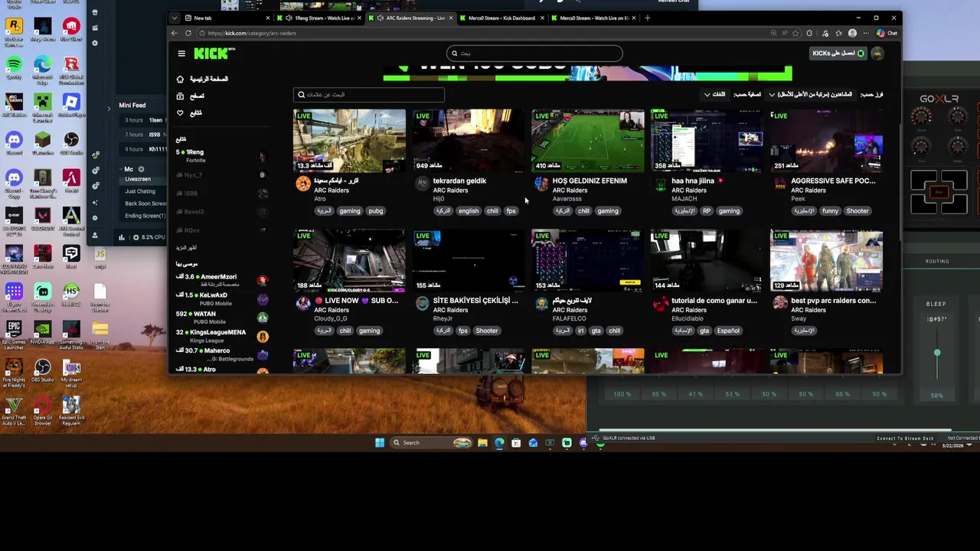Focus the Kick top search field
Screen dimensions: 980x551
click(534, 54)
